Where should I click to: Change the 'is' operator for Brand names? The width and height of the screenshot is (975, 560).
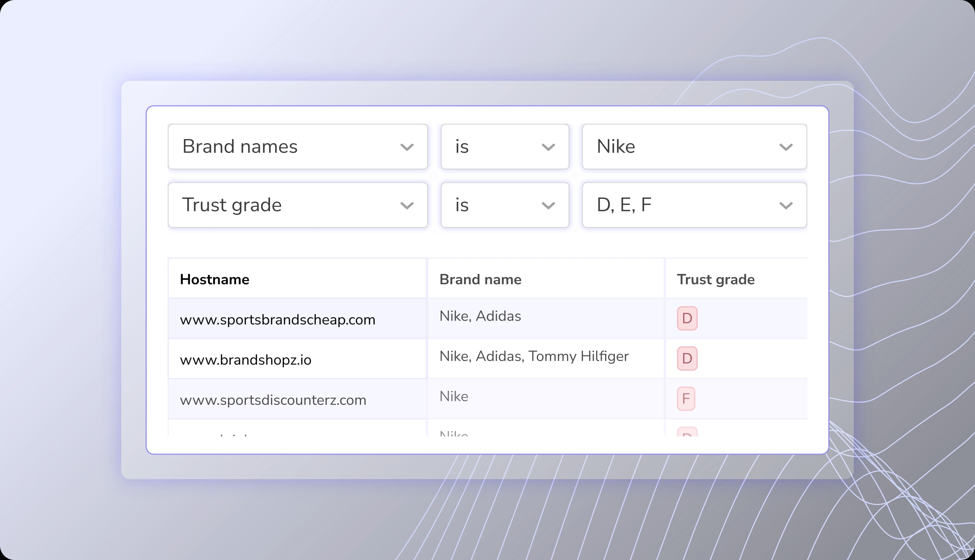pos(505,146)
